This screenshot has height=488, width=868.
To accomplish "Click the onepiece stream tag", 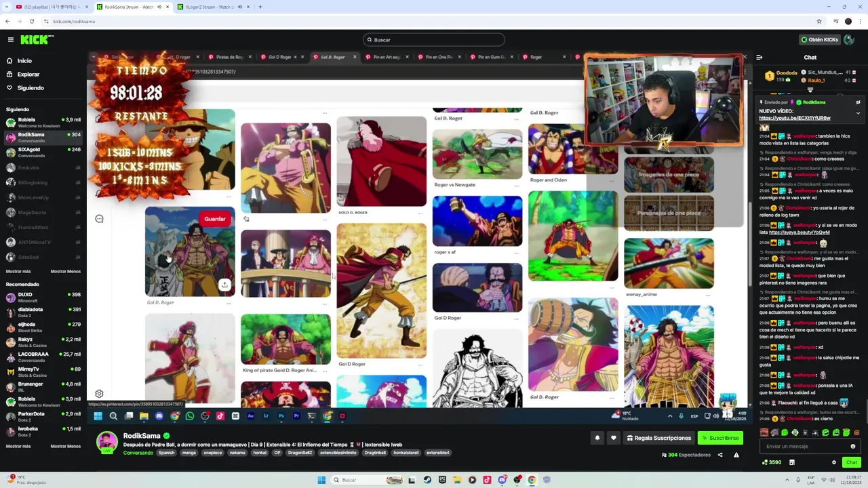I will pos(212,453).
